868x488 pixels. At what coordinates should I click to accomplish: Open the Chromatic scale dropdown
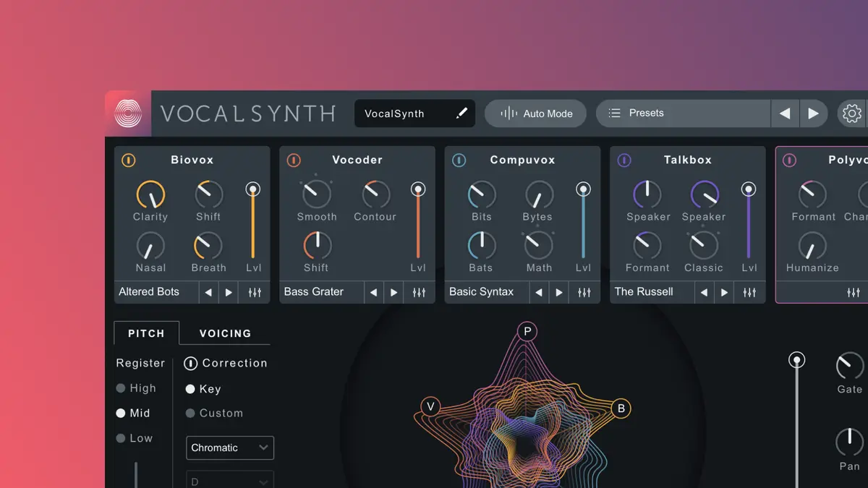tap(230, 448)
